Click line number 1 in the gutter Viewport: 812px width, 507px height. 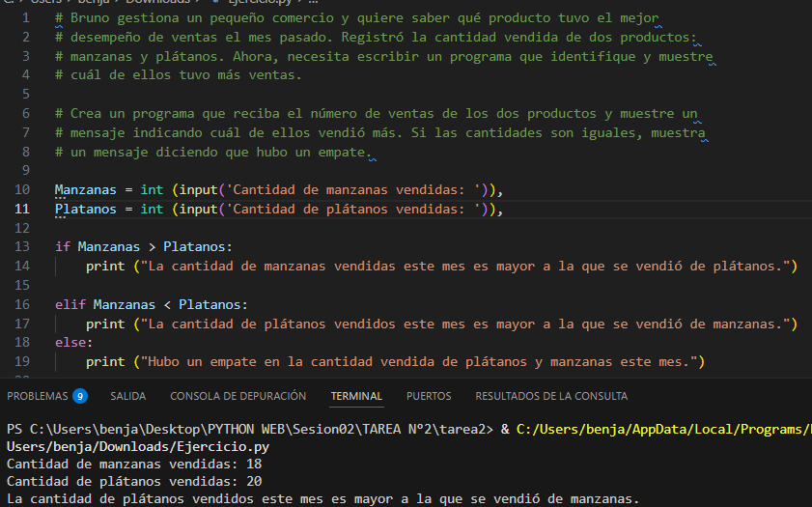tap(26, 18)
